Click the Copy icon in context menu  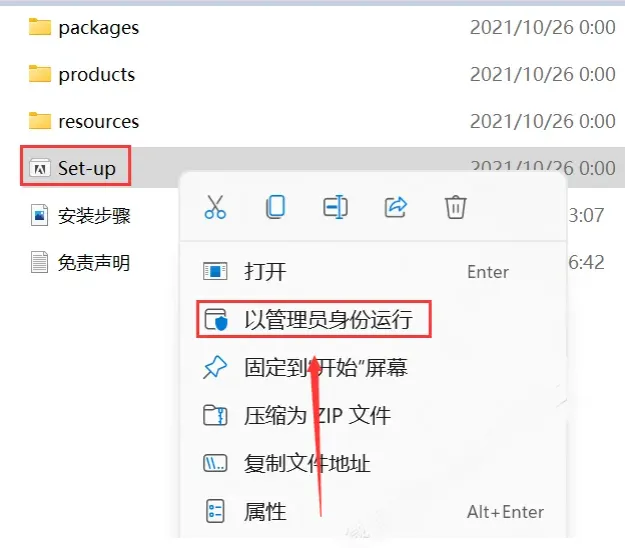point(275,207)
